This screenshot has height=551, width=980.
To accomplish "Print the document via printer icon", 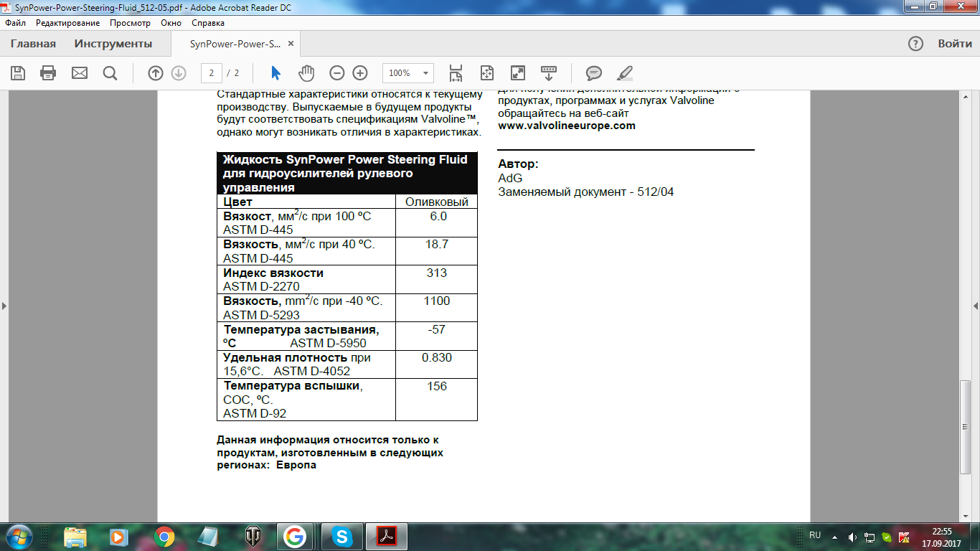I will click(48, 73).
